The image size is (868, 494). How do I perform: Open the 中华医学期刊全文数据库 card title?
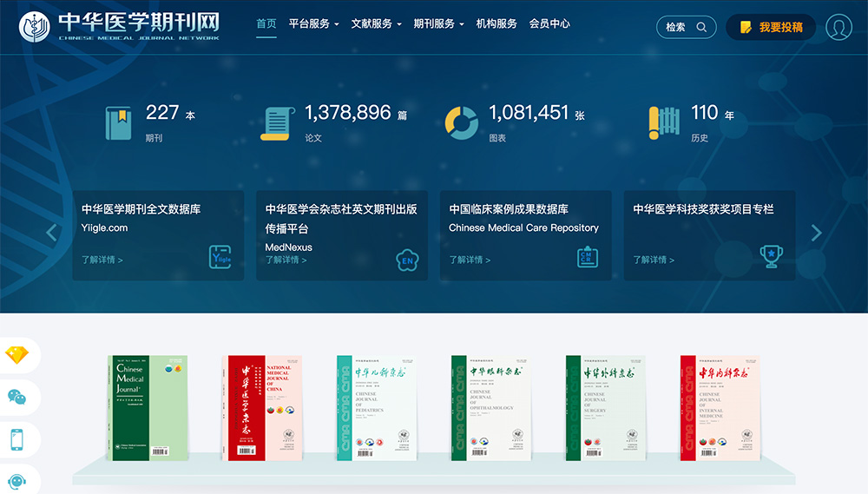141,209
